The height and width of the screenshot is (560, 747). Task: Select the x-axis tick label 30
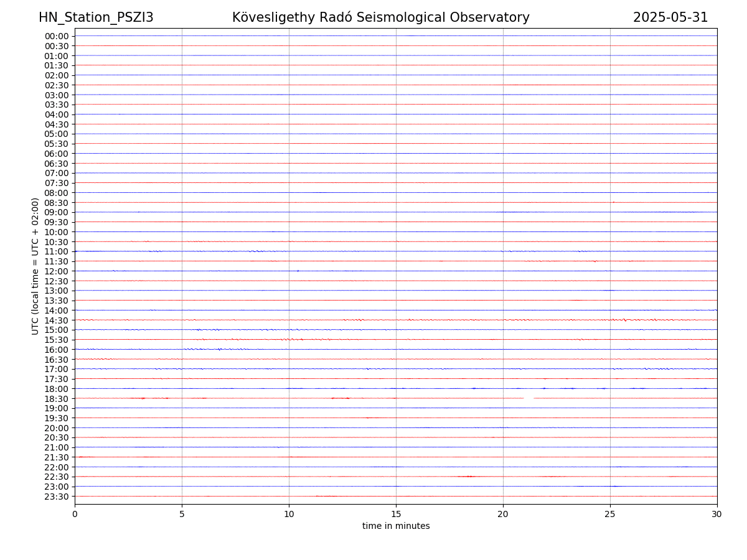coord(717,514)
